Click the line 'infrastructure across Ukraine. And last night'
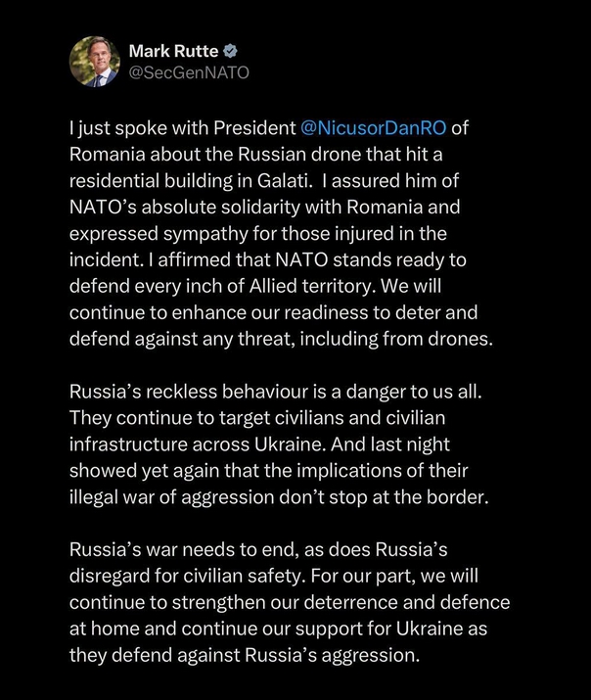The image size is (591, 700). (x=259, y=444)
